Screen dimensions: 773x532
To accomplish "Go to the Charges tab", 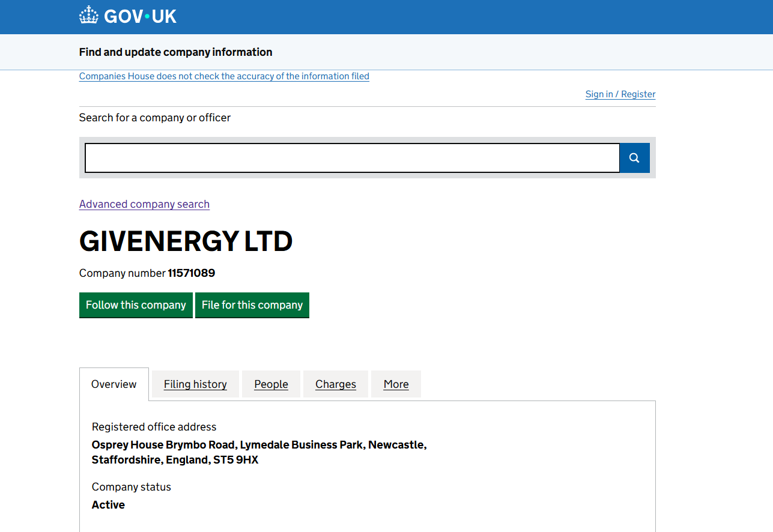I will [336, 384].
